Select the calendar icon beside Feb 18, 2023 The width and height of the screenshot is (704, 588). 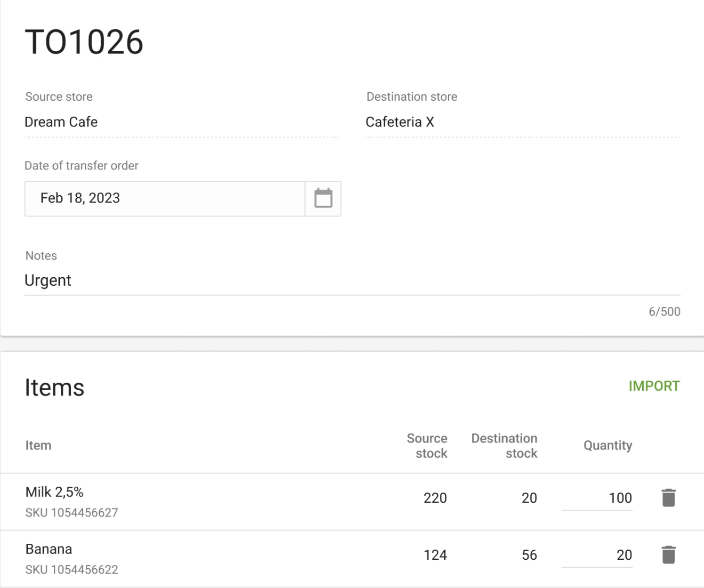tap(323, 198)
